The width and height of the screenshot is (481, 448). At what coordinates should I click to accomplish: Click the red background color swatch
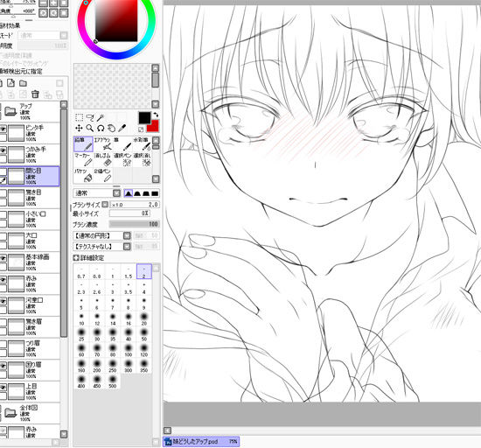pos(154,127)
